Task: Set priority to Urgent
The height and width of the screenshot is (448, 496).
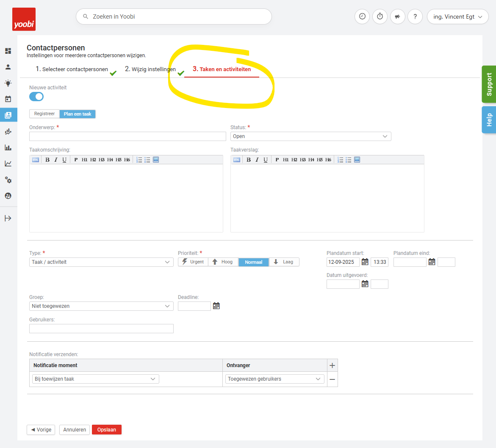Action: (193, 262)
